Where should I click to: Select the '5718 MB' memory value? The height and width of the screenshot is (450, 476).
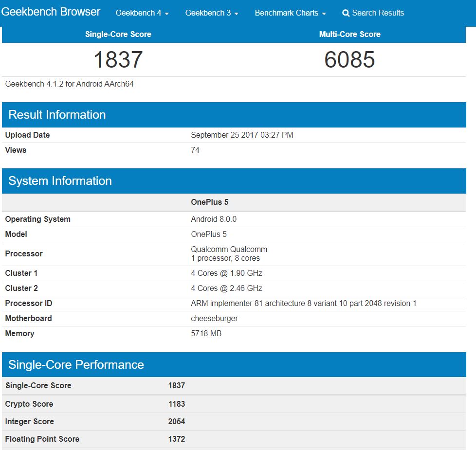[x=206, y=333]
